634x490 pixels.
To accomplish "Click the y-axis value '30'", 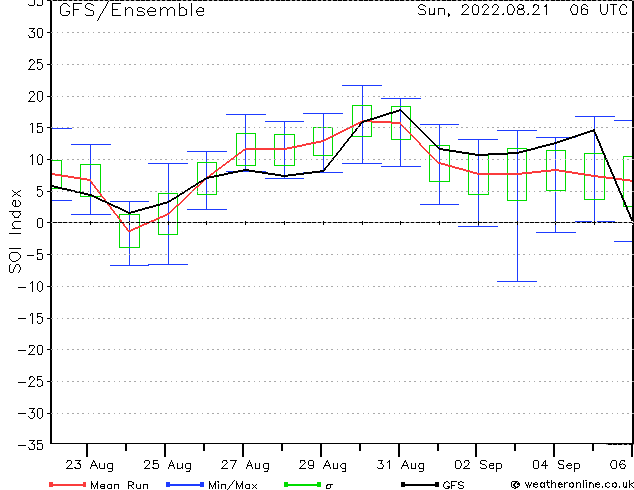I will pyautogui.click(x=36, y=33).
